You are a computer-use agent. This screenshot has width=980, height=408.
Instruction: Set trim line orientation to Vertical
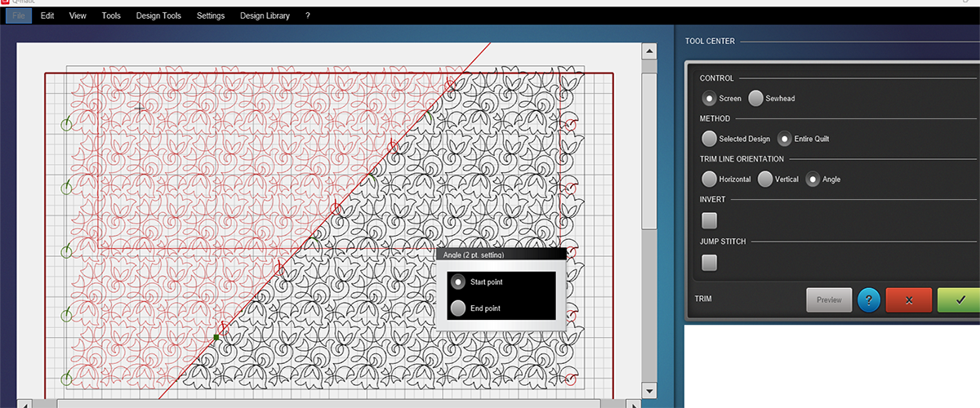point(765,179)
